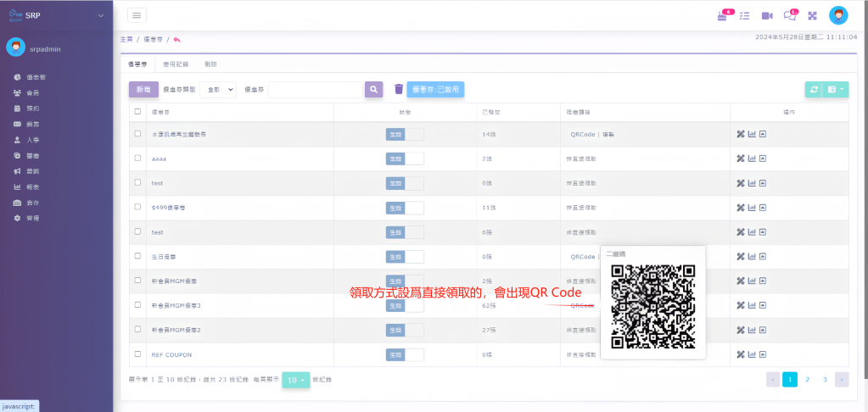868x412 pixels.
Task: Open the calendar booking item in sidebar
Action: point(32,109)
